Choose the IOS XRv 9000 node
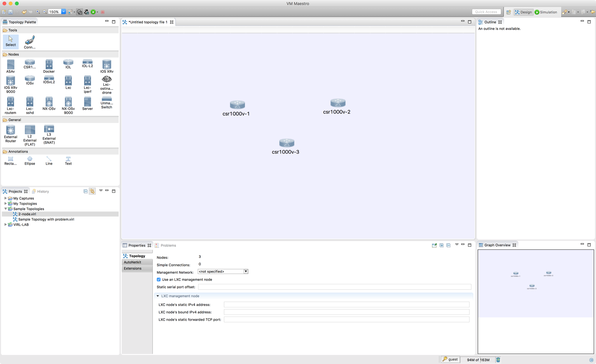 10,85
